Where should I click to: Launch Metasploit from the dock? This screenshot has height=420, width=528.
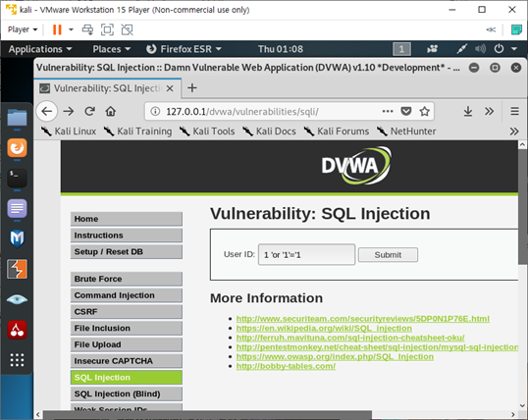point(17,238)
